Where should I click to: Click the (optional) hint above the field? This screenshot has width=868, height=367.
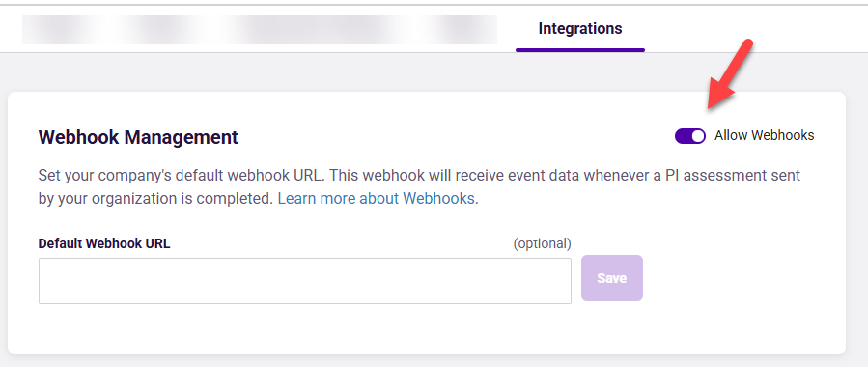coord(542,243)
